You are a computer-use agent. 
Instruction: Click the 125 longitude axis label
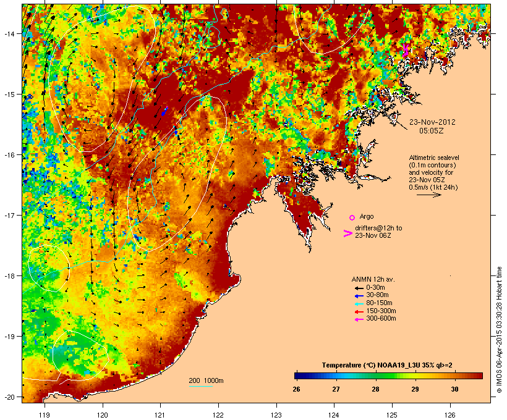tap(392, 415)
